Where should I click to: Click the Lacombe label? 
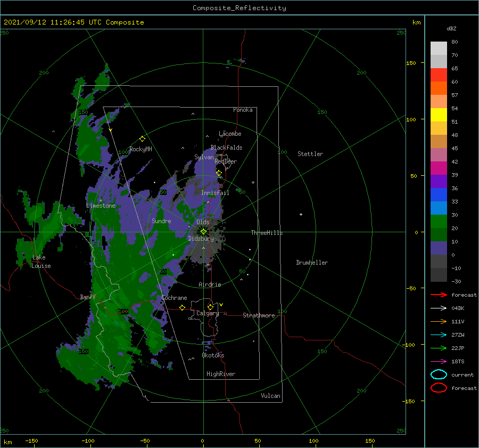(x=230, y=134)
